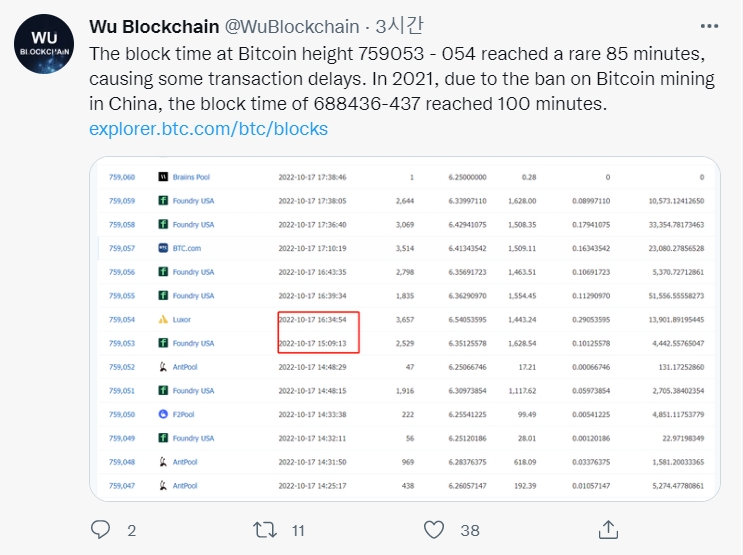Viewport: 743px width, 555px height.
Task: Open the explorer.btc.com/btc/blocks link
Action: pyautogui.click(x=208, y=129)
